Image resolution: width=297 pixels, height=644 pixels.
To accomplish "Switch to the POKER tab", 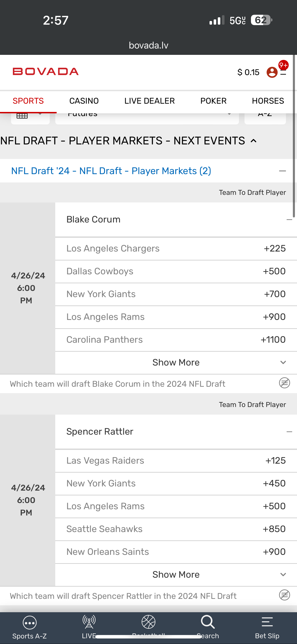I will (213, 101).
